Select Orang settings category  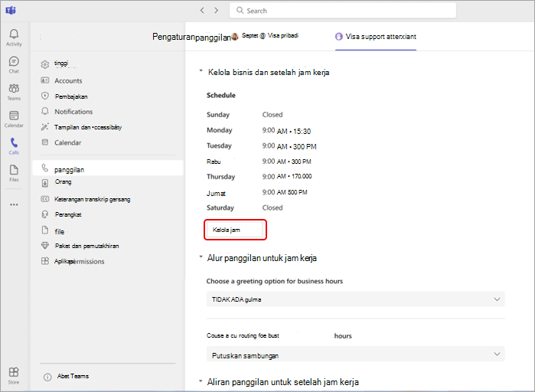pyautogui.click(x=64, y=182)
